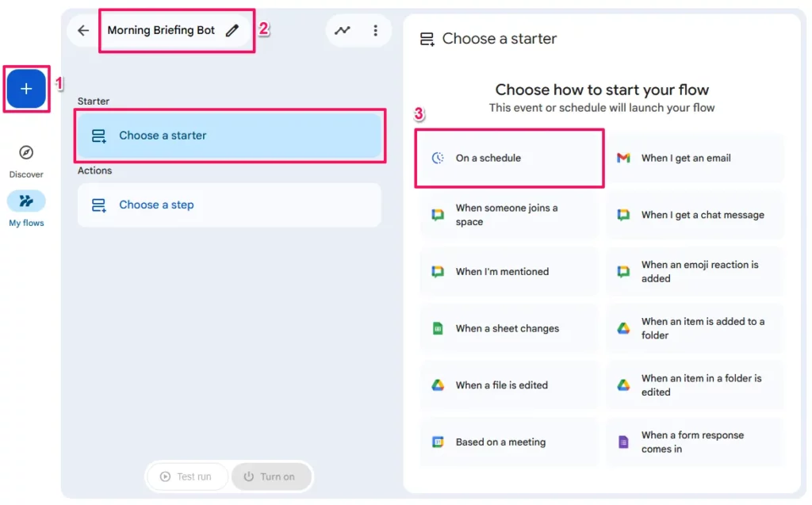Click the back arrow to exit the flow
The image size is (812, 505).
coord(83,29)
